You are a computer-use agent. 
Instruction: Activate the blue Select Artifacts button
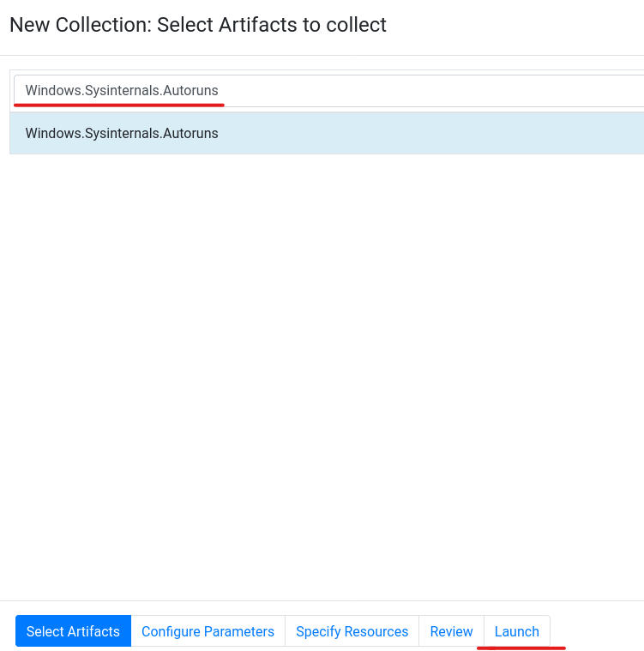click(x=73, y=631)
